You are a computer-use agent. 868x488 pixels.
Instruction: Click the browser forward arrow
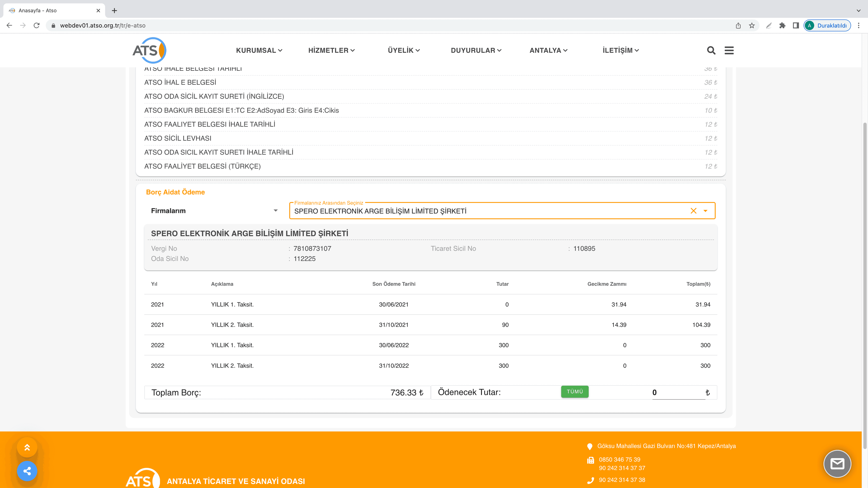(x=23, y=25)
